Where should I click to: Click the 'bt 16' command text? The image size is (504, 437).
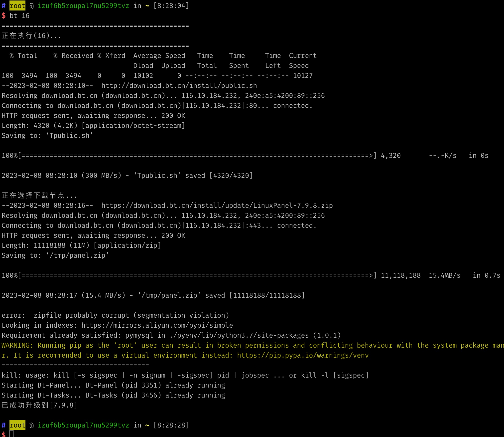[19, 16]
